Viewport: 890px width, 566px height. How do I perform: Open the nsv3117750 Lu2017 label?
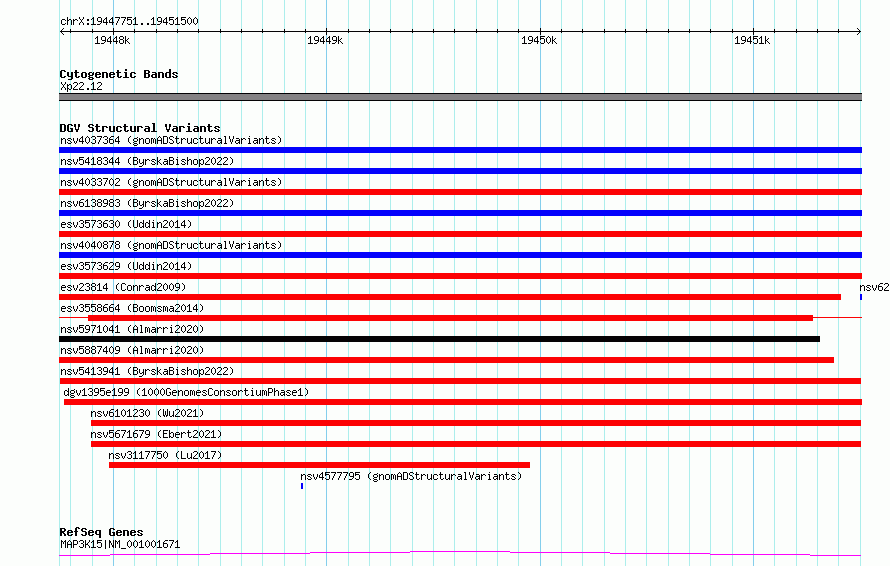point(165,455)
